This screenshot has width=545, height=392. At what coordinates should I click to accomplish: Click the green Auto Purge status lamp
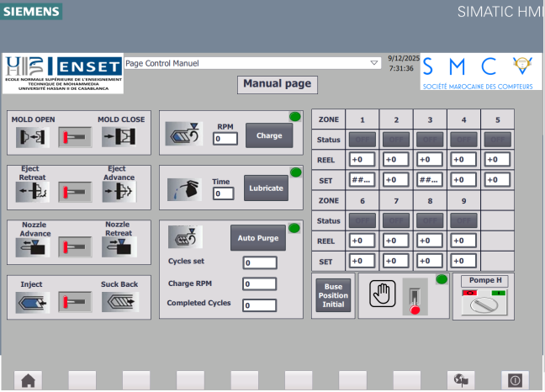point(294,228)
